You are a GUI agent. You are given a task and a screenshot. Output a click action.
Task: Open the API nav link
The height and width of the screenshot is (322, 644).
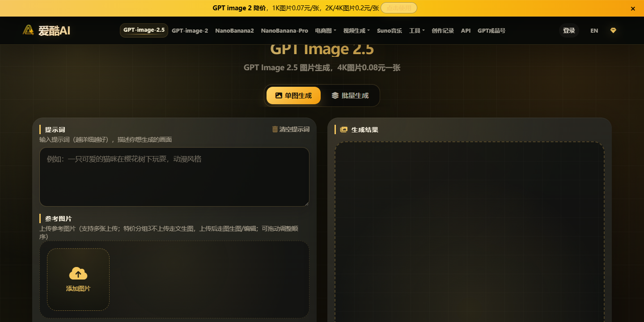tap(466, 30)
